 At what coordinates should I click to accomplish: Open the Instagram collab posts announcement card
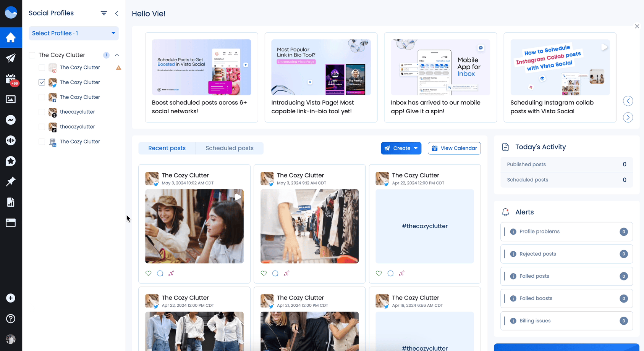click(560, 77)
